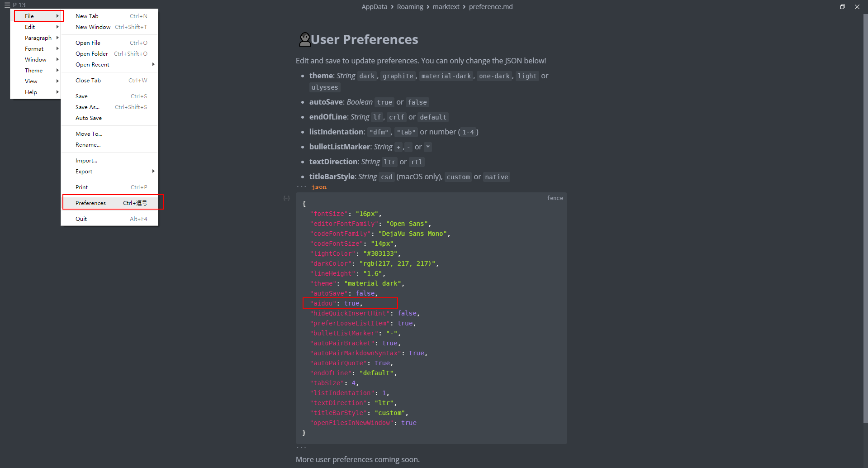The width and height of the screenshot is (868, 468).
Task: Click the "autoPairQuote" line
Action: tap(351, 363)
